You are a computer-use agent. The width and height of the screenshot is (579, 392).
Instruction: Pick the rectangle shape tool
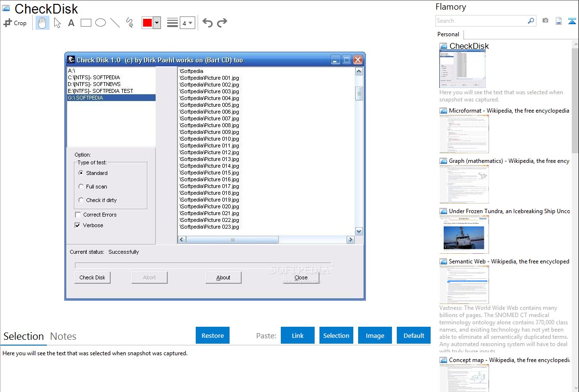click(x=86, y=23)
